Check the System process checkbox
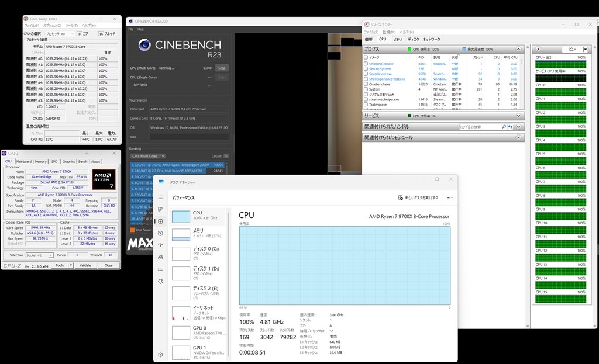This screenshot has width=599, height=364. (366, 89)
